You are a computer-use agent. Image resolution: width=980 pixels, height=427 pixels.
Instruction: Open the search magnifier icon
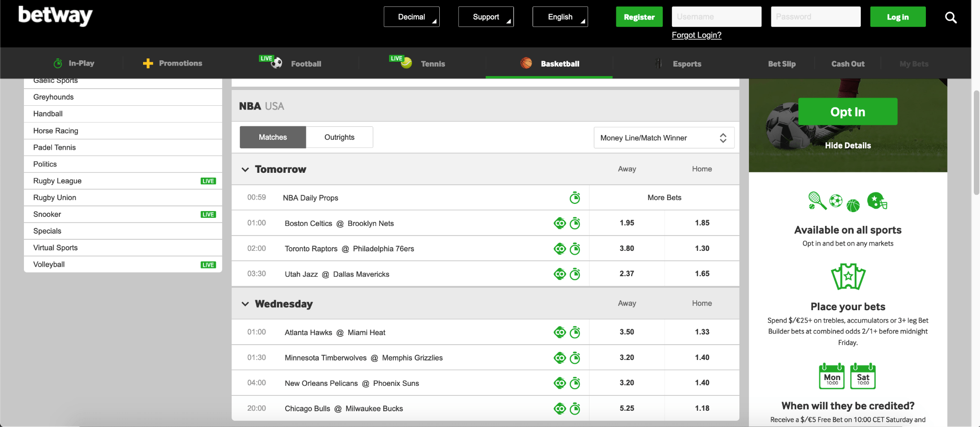[x=951, y=18]
